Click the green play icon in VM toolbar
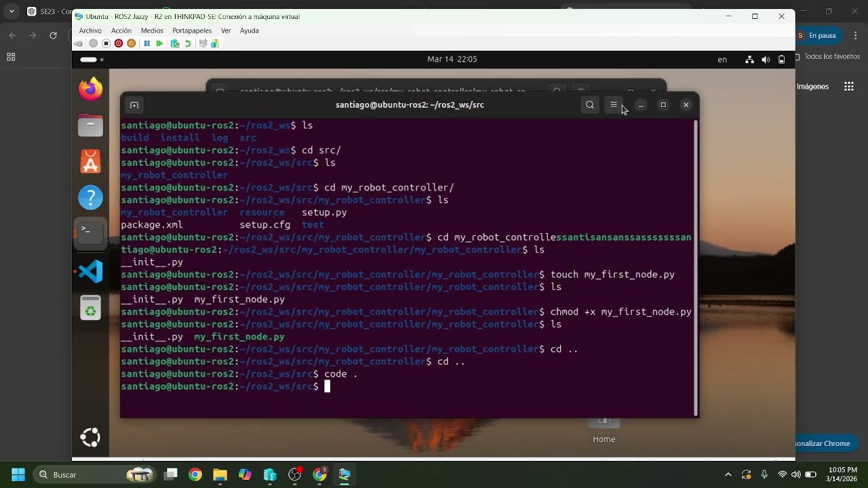The width and height of the screenshot is (868, 488). 159,43
